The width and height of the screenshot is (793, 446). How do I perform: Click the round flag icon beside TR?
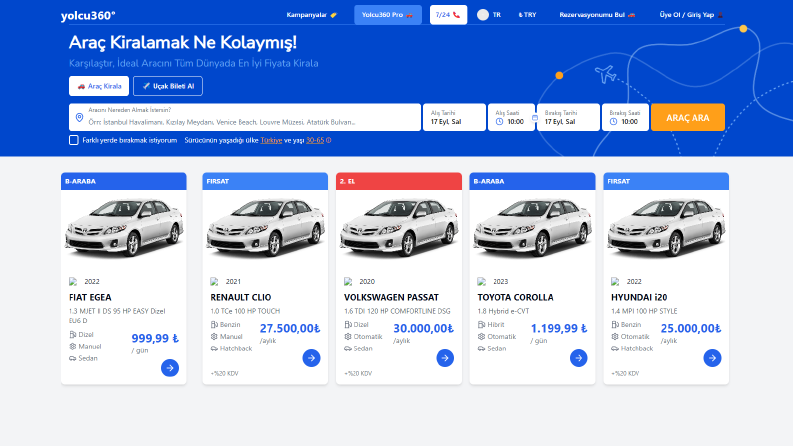pyautogui.click(x=483, y=15)
